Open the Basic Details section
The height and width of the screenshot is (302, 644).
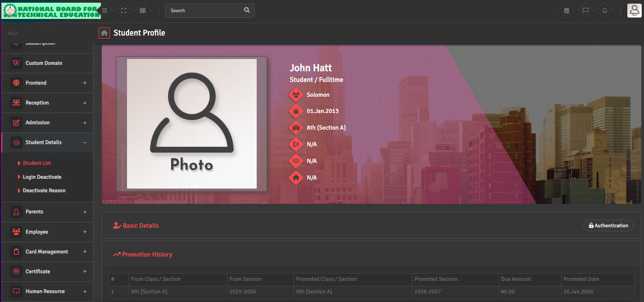(140, 225)
